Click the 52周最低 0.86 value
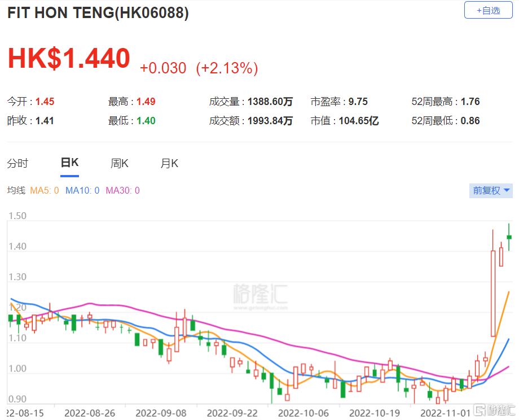Viewport: 519px width, 420px height. point(446,121)
